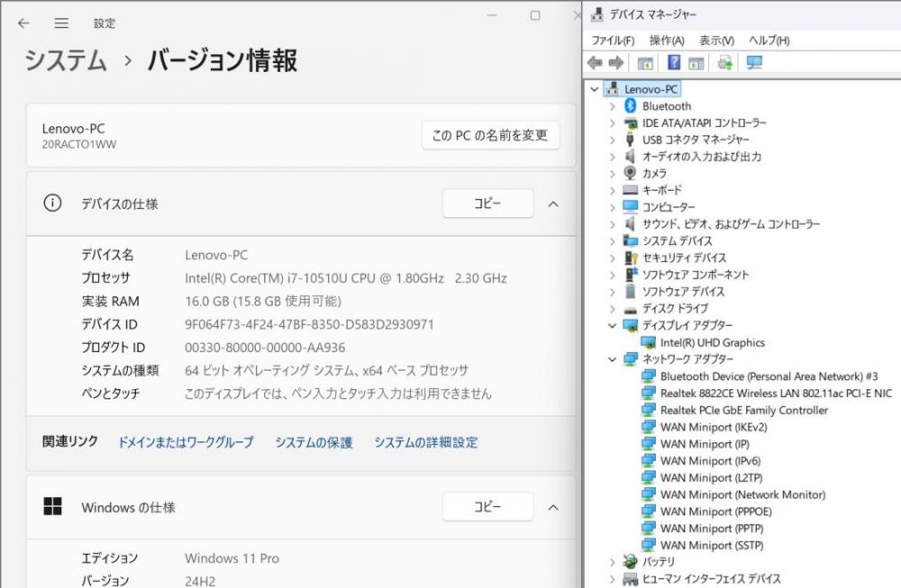Select the Bluetooth category icon
The image size is (901, 588).
click(631, 105)
